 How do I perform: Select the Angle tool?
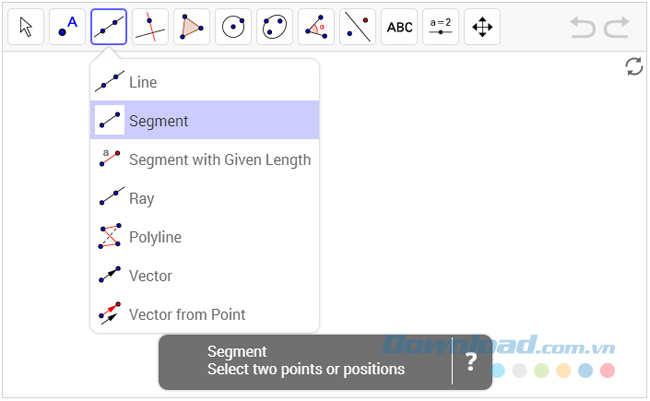tap(316, 27)
